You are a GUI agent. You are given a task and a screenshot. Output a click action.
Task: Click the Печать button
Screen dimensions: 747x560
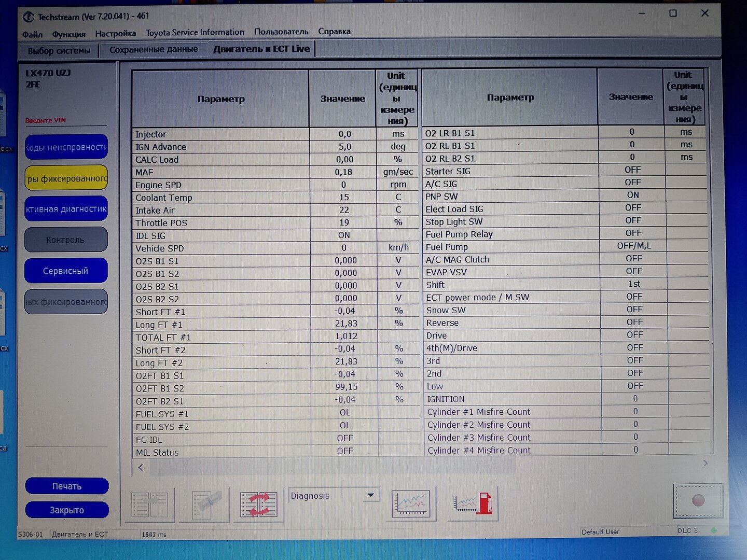tap(67, 486)
